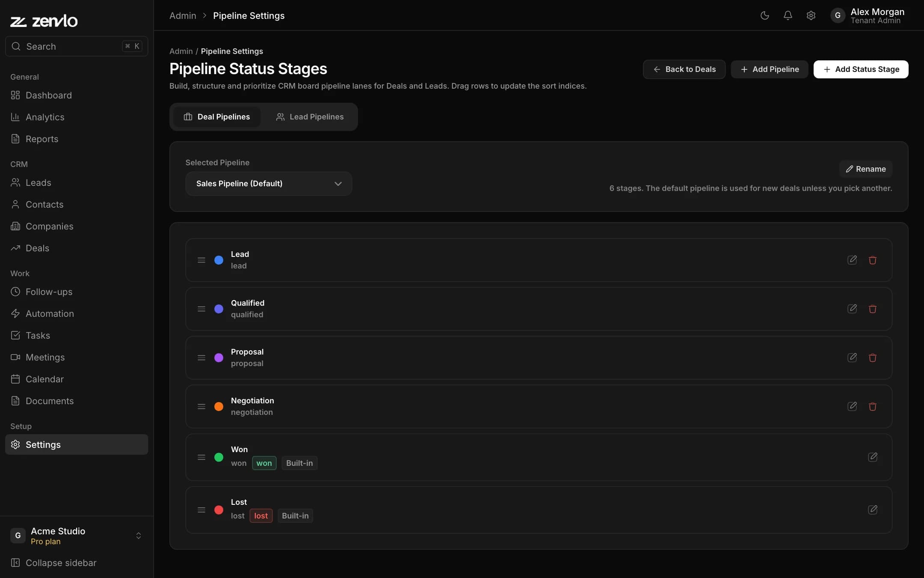This screenshot has width=924, height=578.
Task: Open Companies in the sidebar
Action: pyautogui.click(x=77, y=226)
